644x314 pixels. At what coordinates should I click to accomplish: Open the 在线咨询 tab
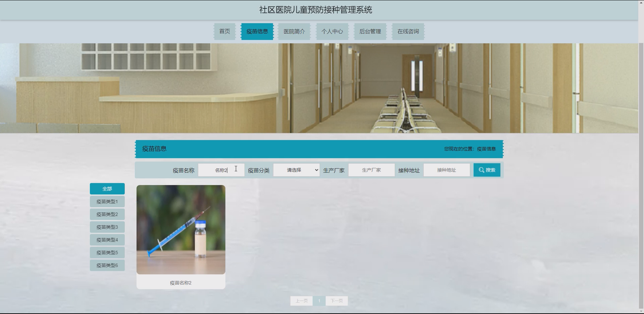tap(408, 31)
